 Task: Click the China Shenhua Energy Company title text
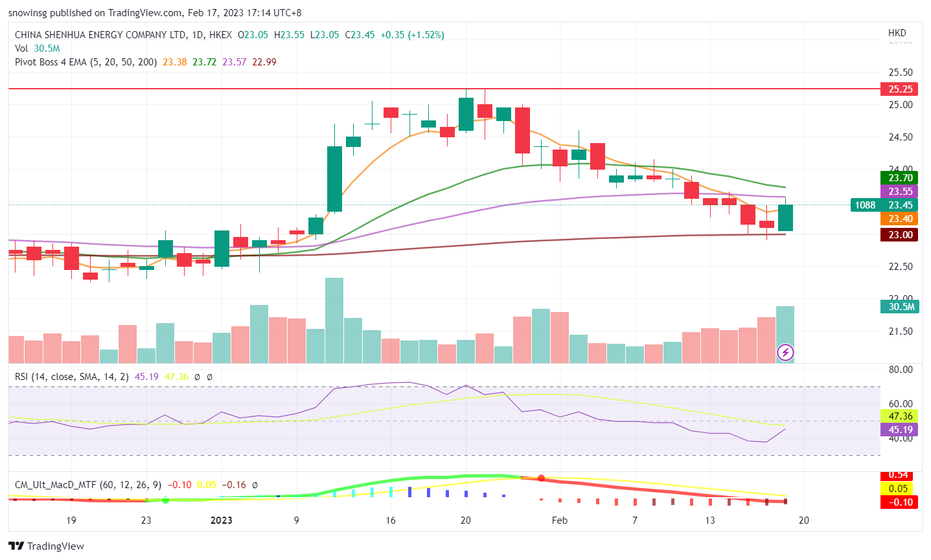coord(100,35)
